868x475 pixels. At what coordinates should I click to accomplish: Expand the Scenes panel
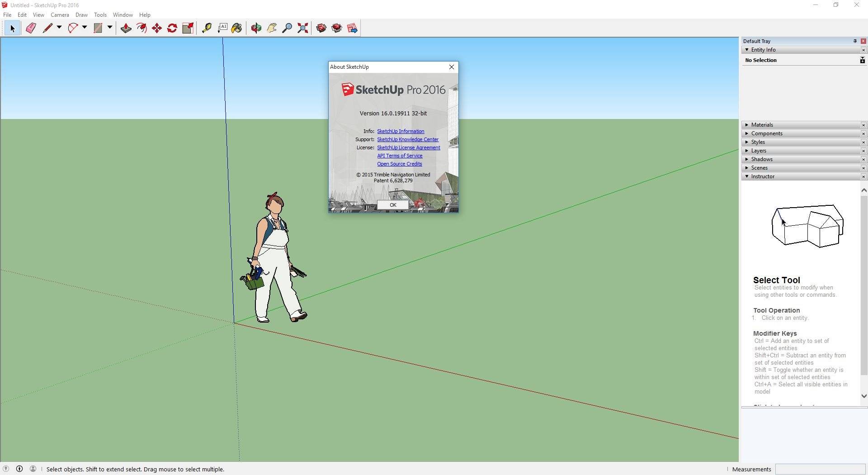point(746,168)
